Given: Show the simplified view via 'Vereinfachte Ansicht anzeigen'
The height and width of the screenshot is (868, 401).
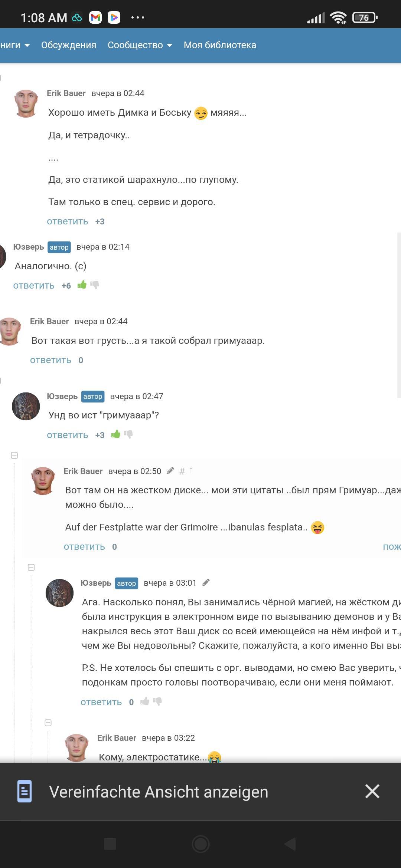Looking at the screenshot, I should pos(159,792).
